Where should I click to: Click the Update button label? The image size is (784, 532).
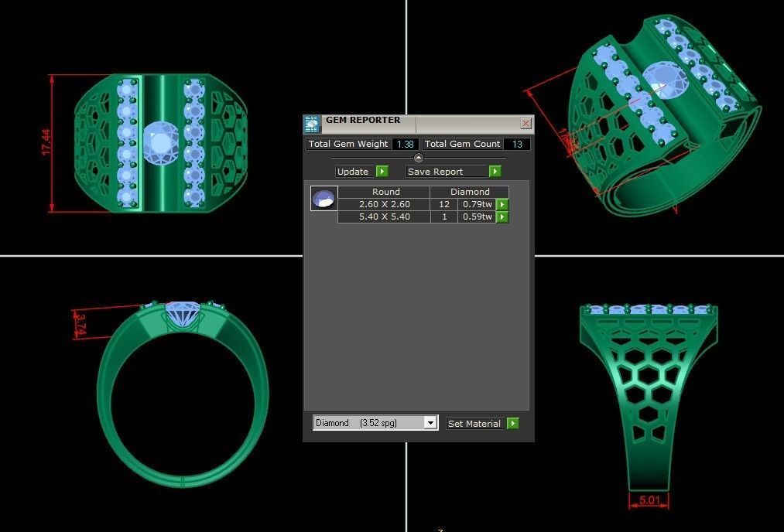[x=355, y=172]
